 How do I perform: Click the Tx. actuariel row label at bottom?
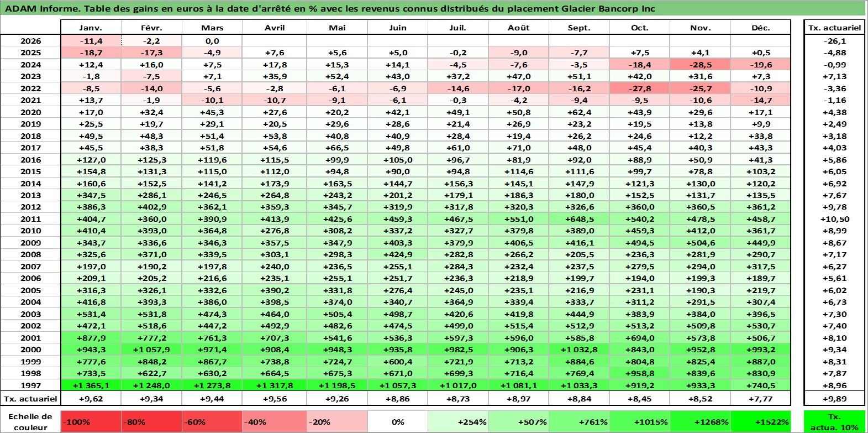30,398
